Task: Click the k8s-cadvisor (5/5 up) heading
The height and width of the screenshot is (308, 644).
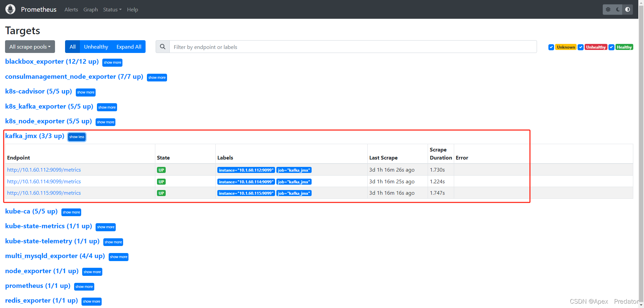Action: coord(39,91)
